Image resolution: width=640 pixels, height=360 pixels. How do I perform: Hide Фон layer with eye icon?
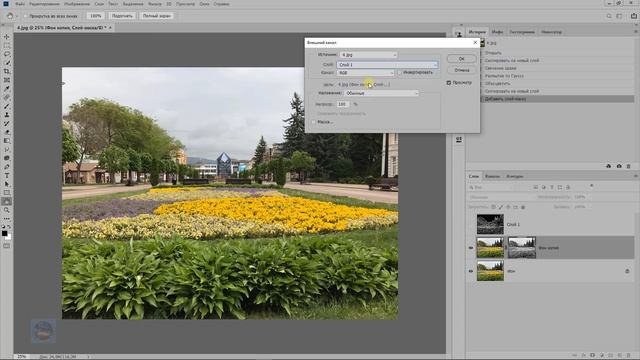471,271
